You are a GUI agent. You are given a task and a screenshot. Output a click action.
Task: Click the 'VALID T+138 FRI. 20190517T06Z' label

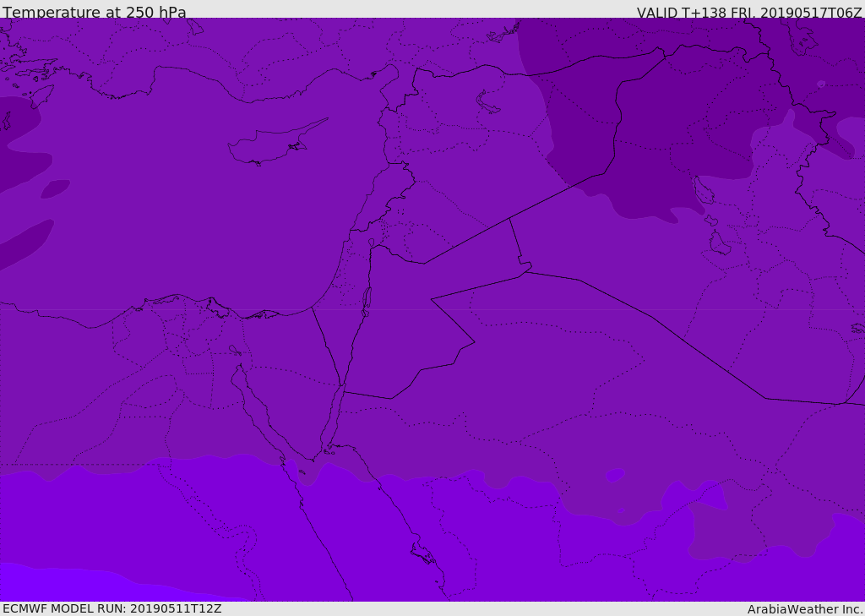click(x=749, y=12)
